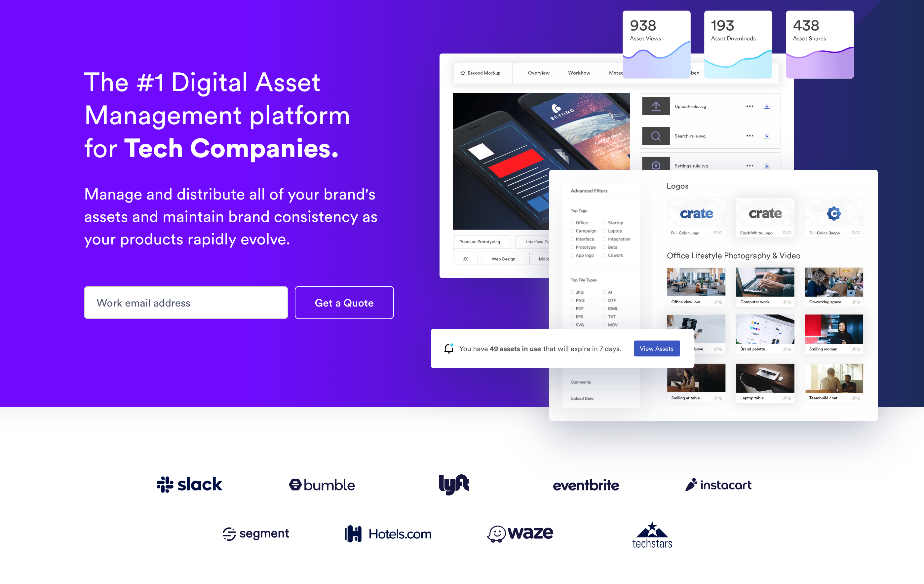Click the asset expiry notification bell icon
The width and height of the screenshot is (924, 584).
click(447, 348)
